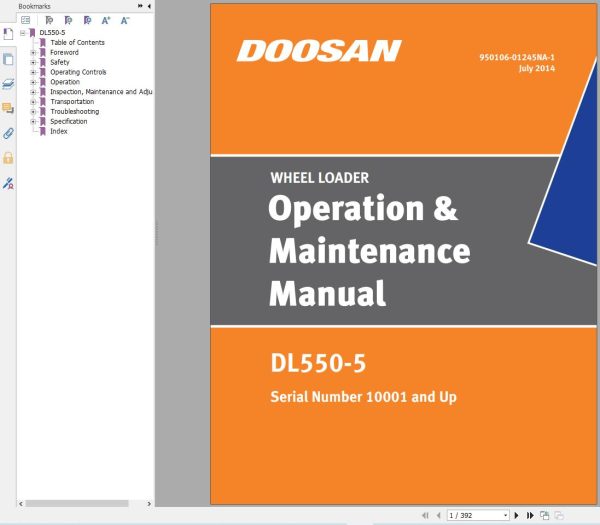Click the bookmarks scrollbar left arrow
The height and width of the screenshot is (525, 600).
click(21, 504)
